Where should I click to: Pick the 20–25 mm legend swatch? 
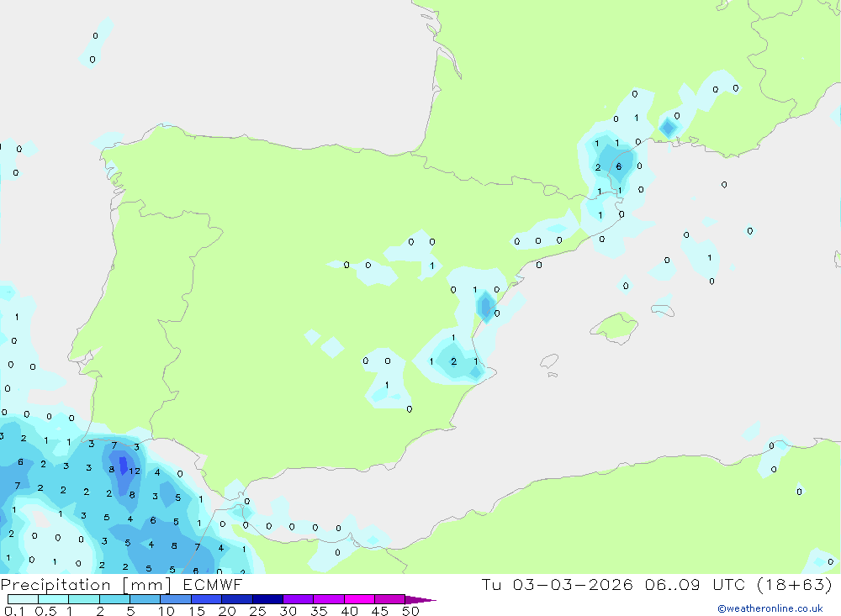pos(237,599)
